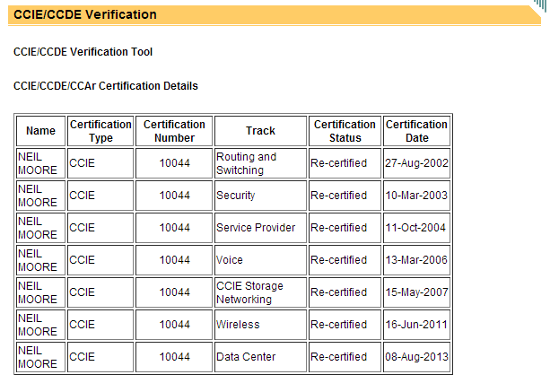Click the Certification Date column header
This screenshot has width=550, height=392.
click(416, 131)
